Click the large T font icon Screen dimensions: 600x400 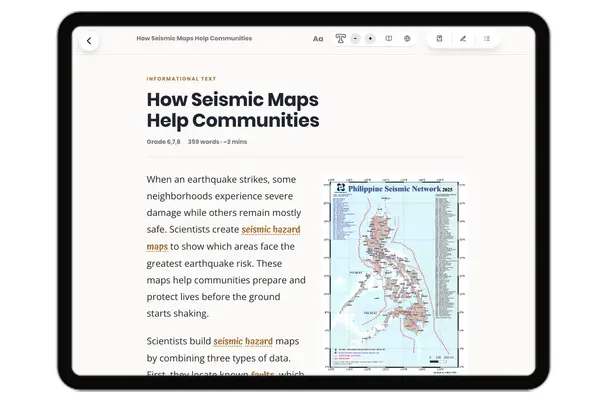point(340,38)
